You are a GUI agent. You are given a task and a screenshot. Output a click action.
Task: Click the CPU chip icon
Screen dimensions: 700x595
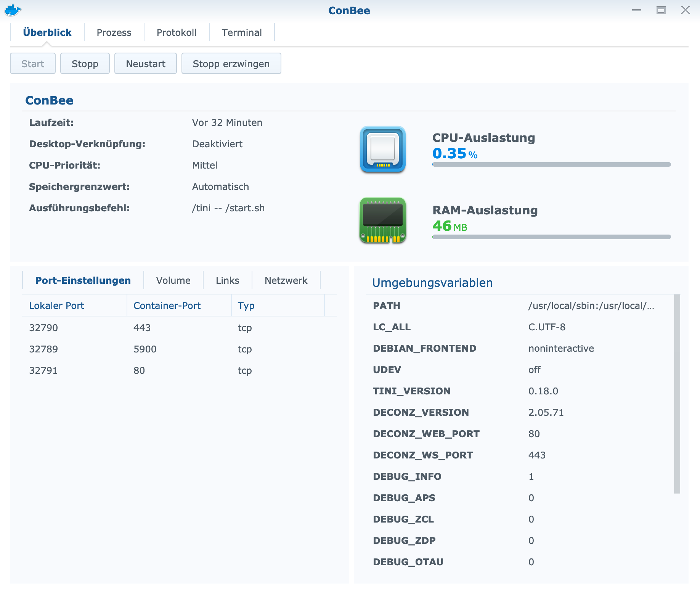[x=382, y=149]
